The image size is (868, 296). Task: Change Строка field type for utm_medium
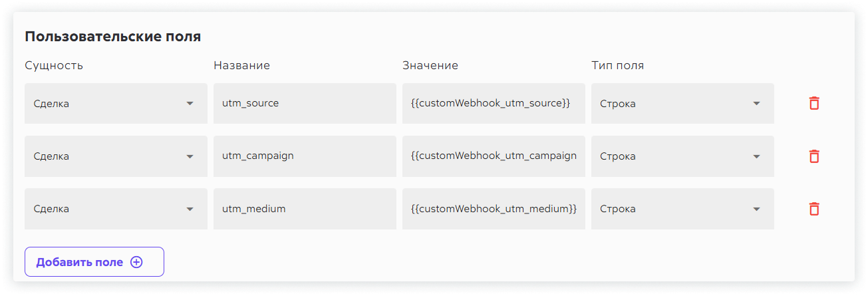(x=682, y=209)
